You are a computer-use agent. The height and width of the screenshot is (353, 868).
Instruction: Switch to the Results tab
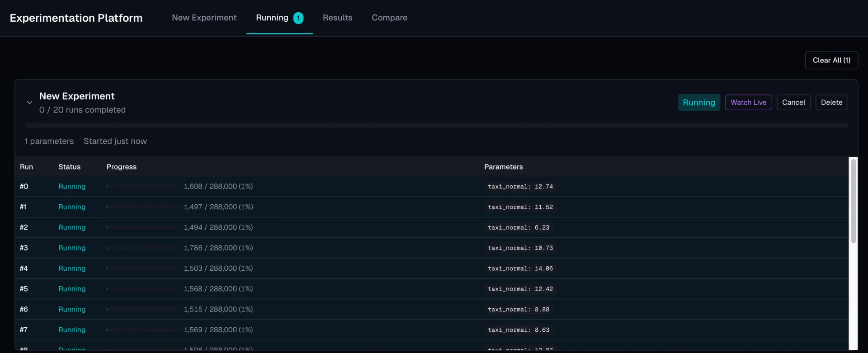[337, 18]
